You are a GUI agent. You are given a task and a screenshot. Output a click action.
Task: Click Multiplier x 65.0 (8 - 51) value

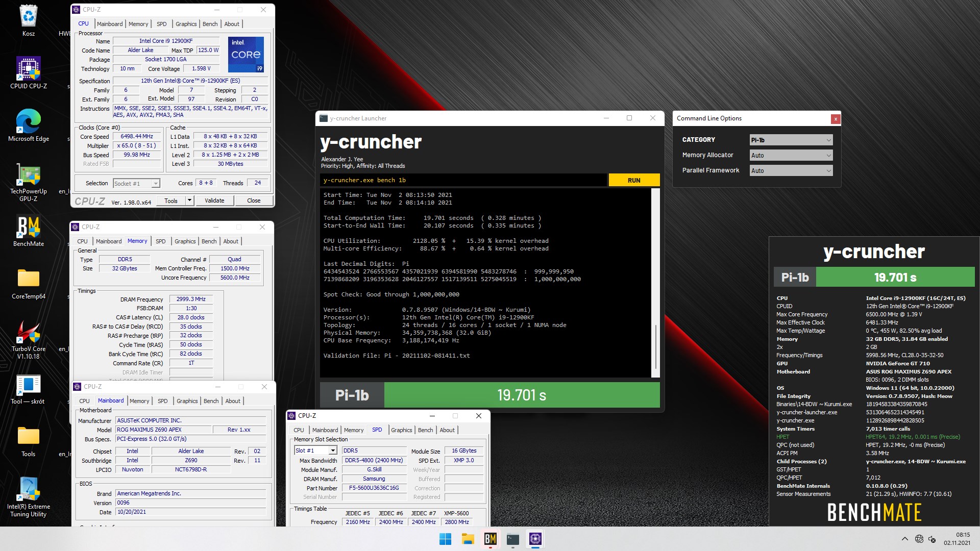click(x=137, y=145)
